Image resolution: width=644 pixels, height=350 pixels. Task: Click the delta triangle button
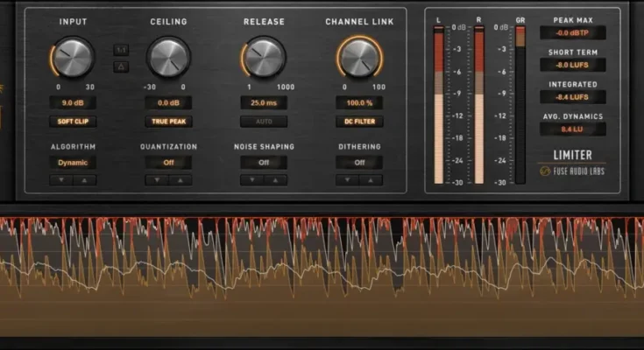click(121, 66)
